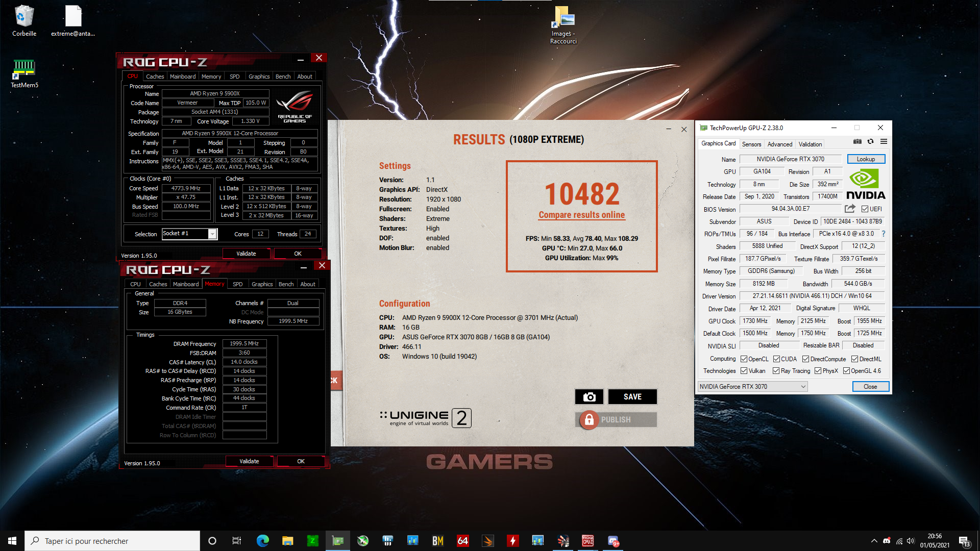The image size is (980, 551).
Task: Click the taskbar search box
Action: click(112, 541)
